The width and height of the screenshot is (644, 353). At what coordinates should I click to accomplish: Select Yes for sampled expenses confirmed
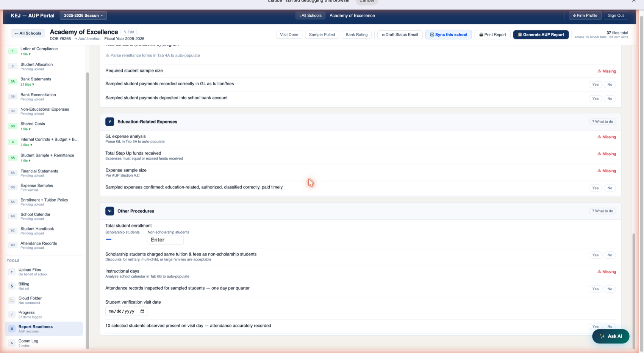tap(595, 188)
